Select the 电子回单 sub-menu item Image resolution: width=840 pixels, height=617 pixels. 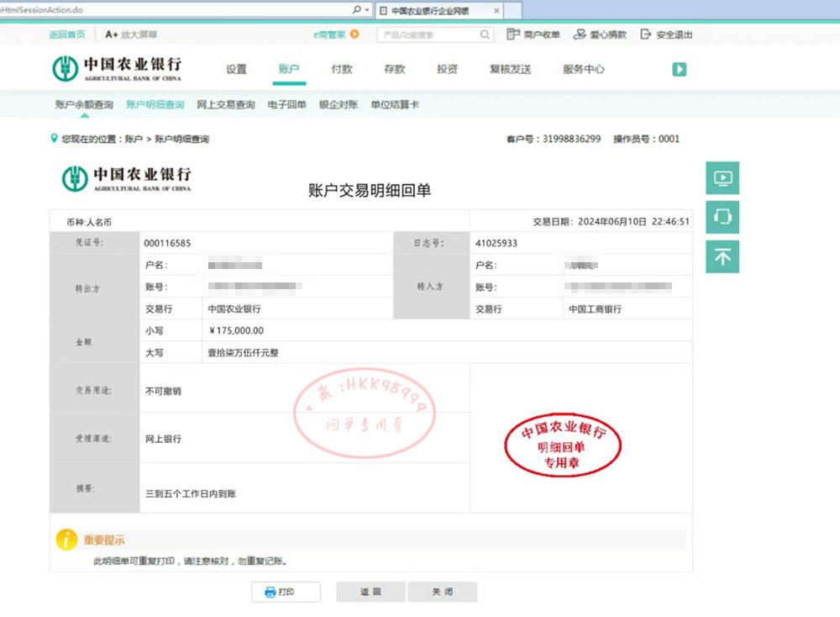point(285,103)
